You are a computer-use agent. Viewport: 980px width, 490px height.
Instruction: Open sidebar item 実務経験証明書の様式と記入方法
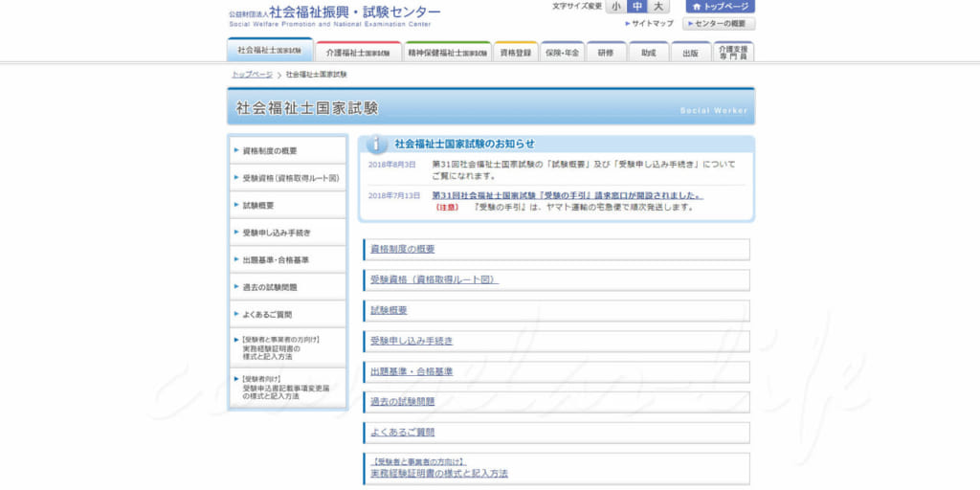(287, 348)
